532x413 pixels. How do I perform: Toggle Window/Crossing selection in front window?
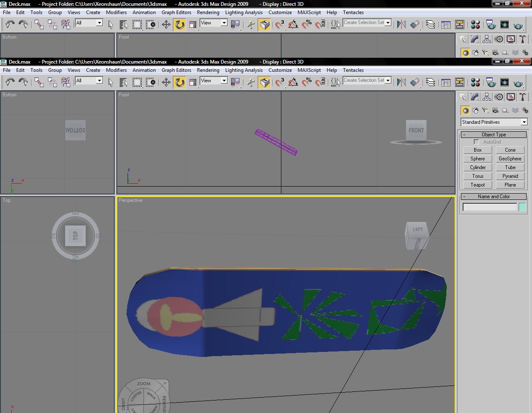click(150, 82)
